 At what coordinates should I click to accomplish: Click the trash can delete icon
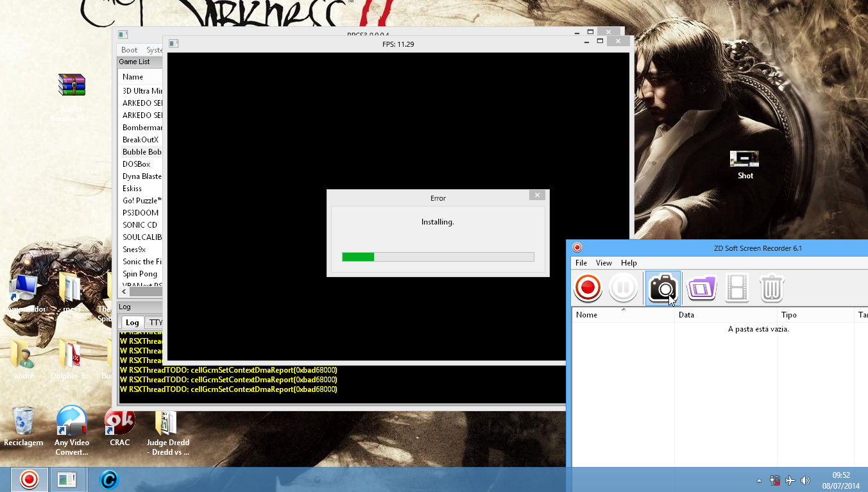point(772,288)
